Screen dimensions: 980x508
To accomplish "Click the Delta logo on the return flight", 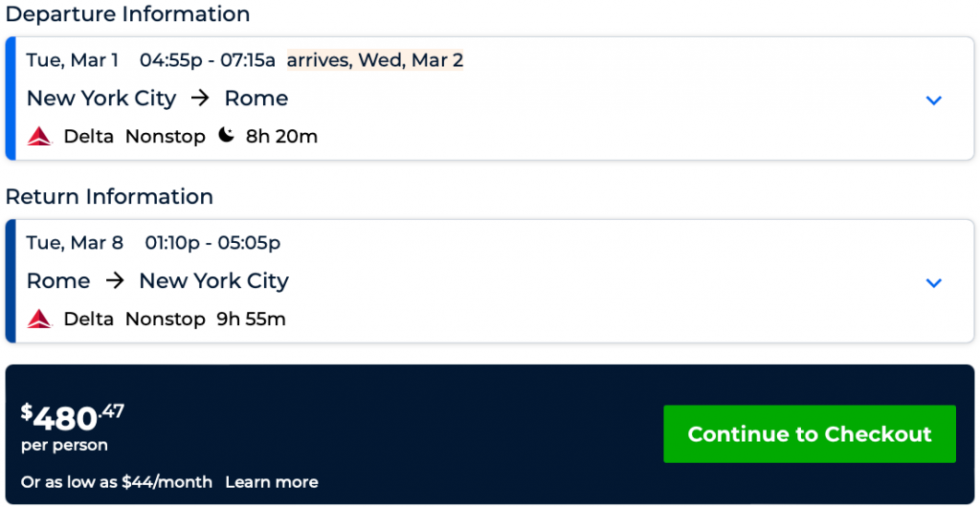I will (39, 320).
